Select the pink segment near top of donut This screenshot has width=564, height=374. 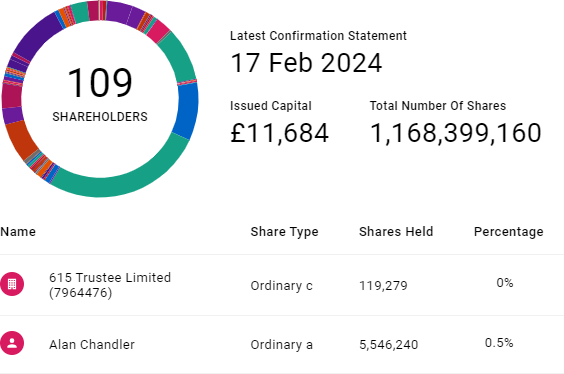coord(158,31)
